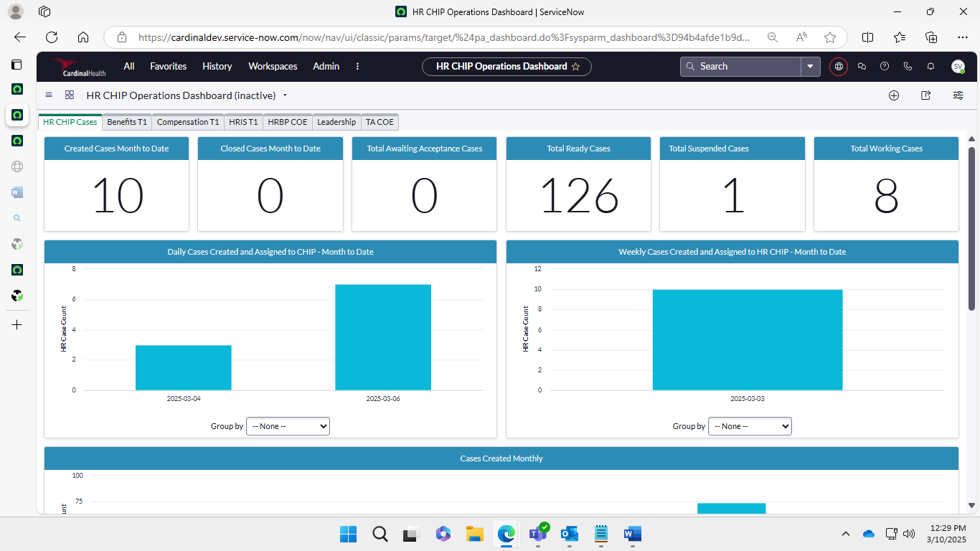Open the SV user avatar menu
Screen dimensions: 980x551
[958, 66]
